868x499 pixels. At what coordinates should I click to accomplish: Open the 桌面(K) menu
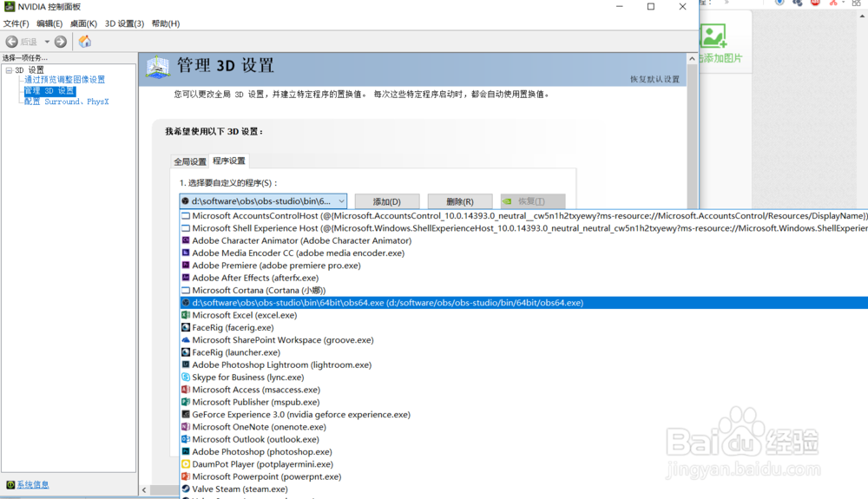[83, 23]
